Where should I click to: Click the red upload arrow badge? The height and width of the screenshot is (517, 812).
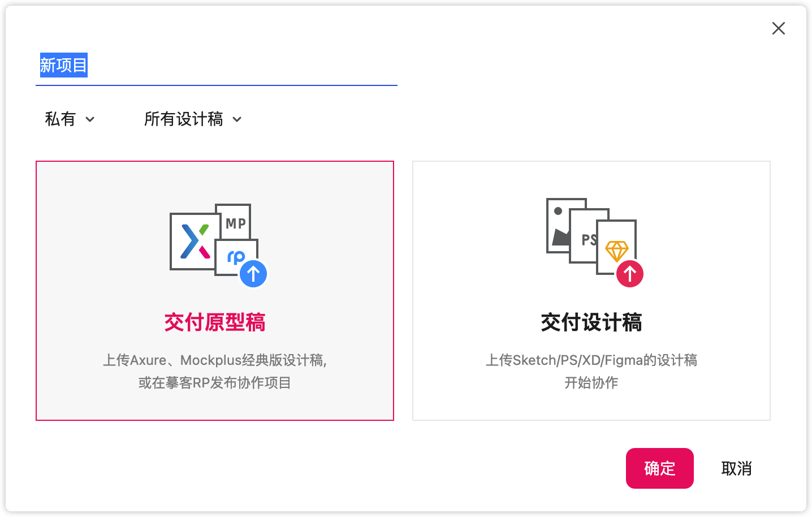click(x=630, y=274)
